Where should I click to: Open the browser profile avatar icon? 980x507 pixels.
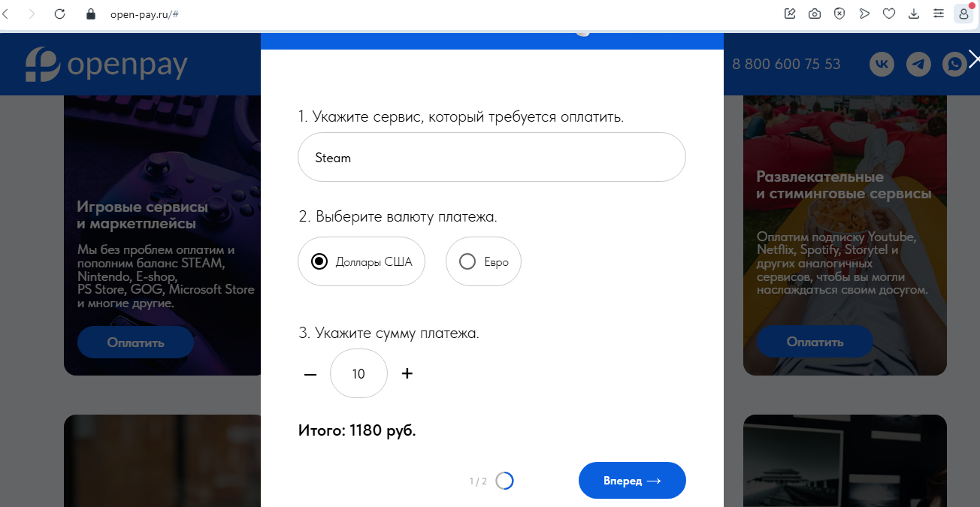click(963, 14)
